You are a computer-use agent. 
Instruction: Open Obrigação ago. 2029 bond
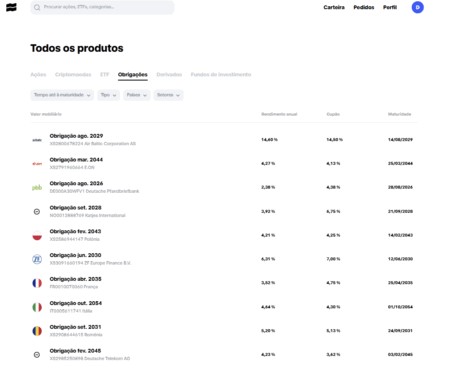tap(224, 140)
